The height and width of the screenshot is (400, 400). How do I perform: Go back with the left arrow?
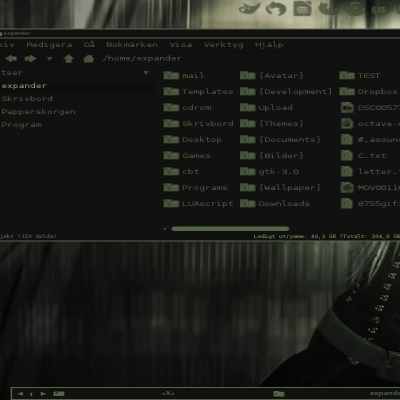(11, 59)
